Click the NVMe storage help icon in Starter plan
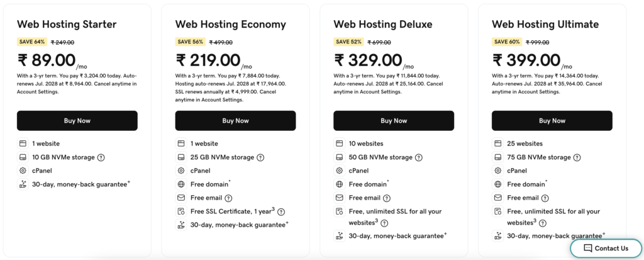Screen dimensions: 644x260 coord(101,157)
